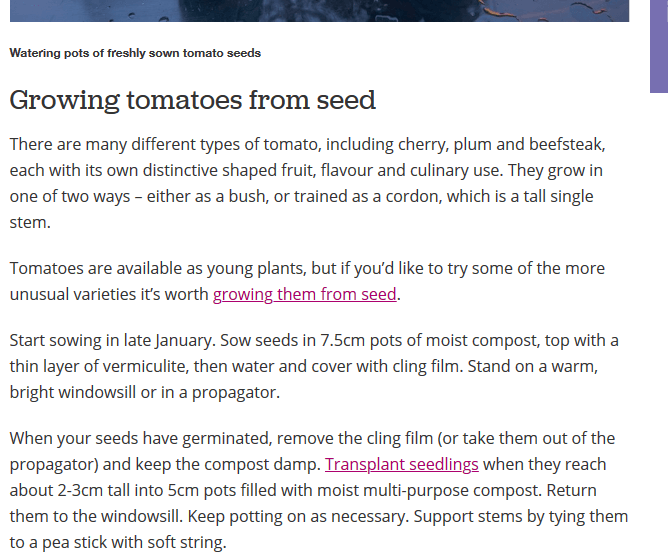Select the 'Growing tomatoes from seed' heading
Viewport: 668px width, 555px height.
[193, 101]
